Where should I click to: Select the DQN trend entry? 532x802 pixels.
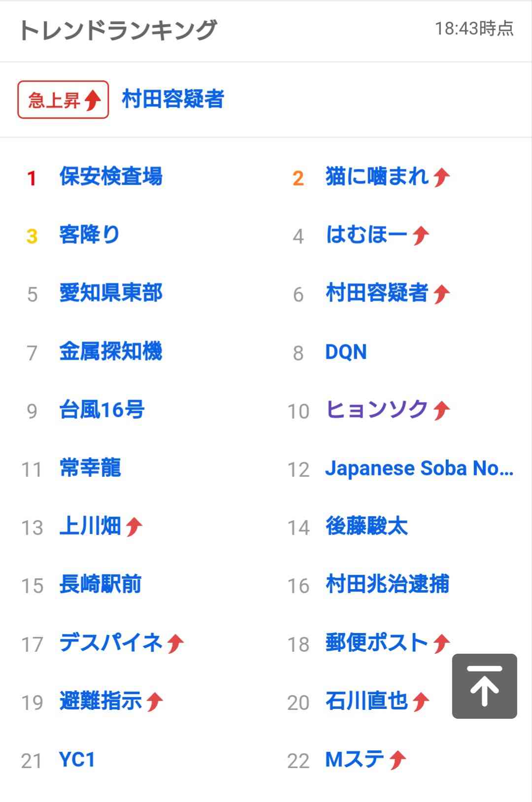coord(346,352)
